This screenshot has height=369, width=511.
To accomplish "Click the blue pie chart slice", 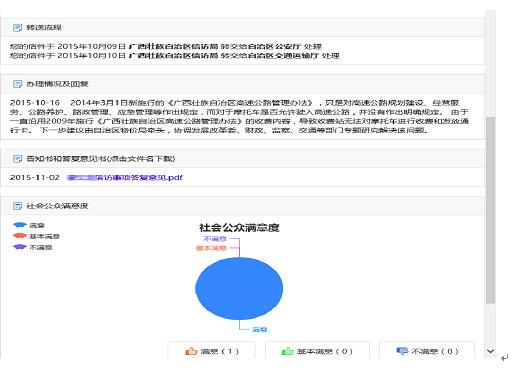I will coord(239,289).
